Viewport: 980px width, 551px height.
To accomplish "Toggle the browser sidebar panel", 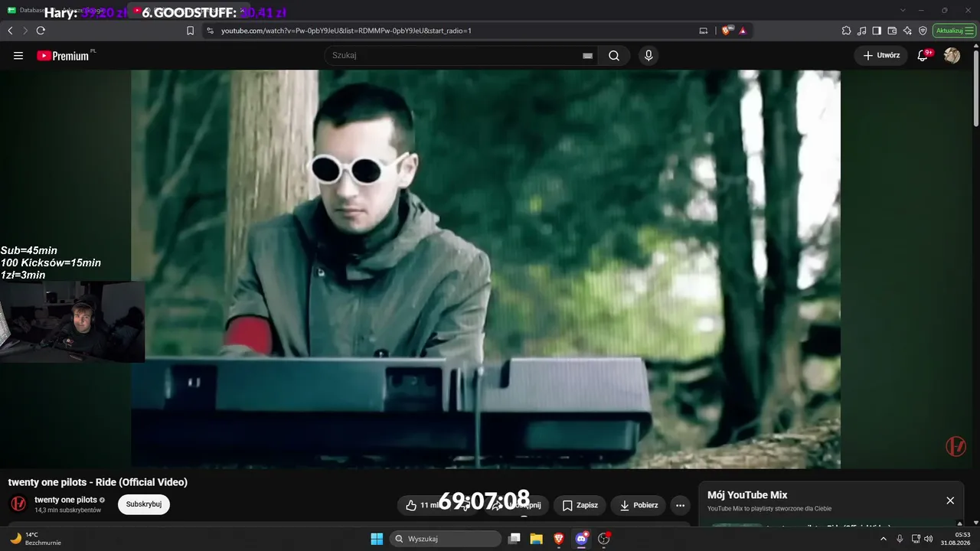I will tap(877, 31).
